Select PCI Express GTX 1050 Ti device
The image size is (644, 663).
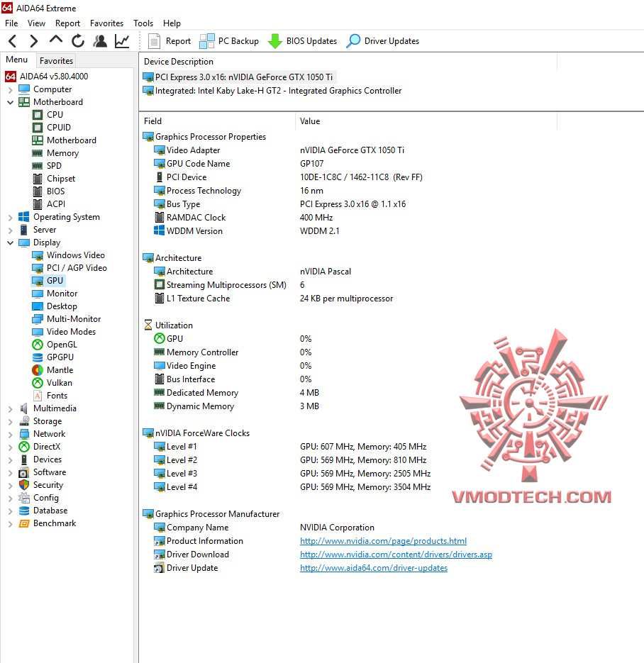tap(239, 77)
